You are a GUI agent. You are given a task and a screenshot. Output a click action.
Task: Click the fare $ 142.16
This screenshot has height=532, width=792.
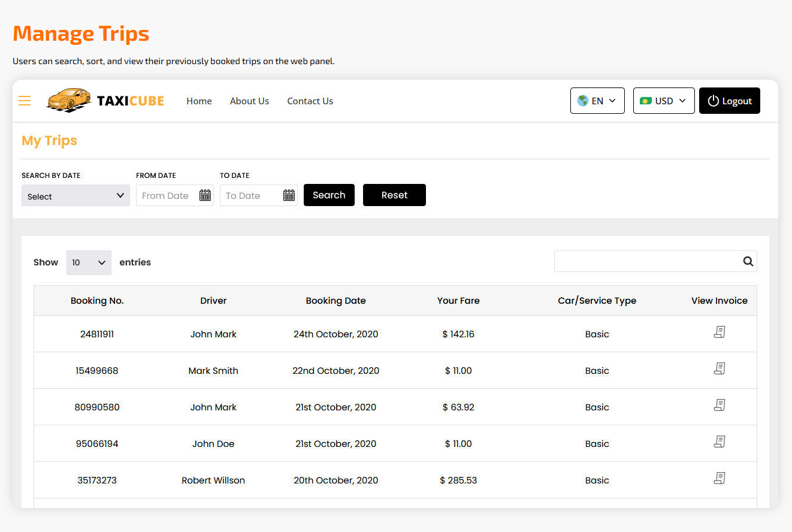(x=458, y=334)
